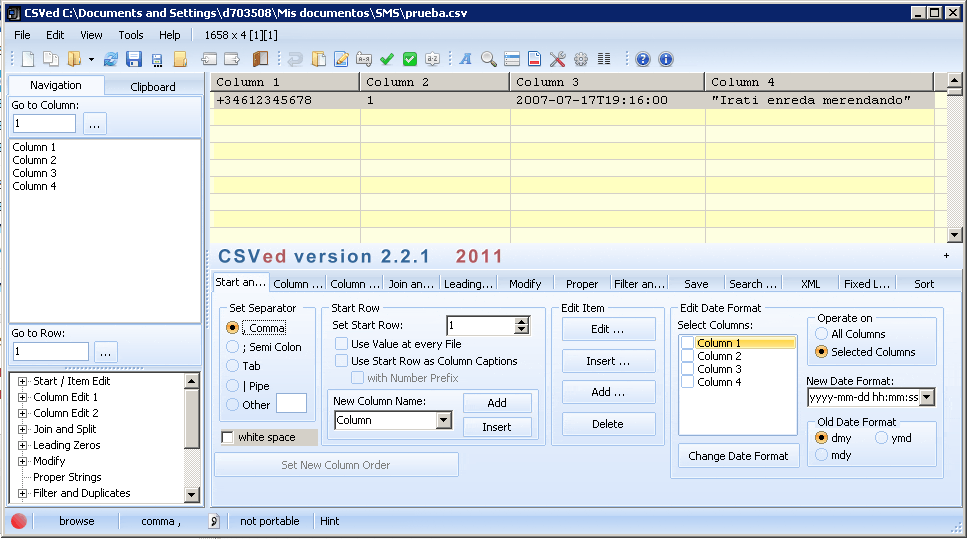Click the blue letter A font icon
967x539 pixels.
(x=466, y=59)
